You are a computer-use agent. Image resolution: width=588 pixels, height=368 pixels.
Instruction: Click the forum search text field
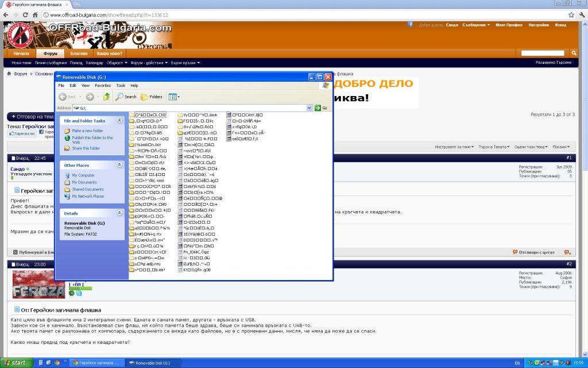click(x=543, y=53)
